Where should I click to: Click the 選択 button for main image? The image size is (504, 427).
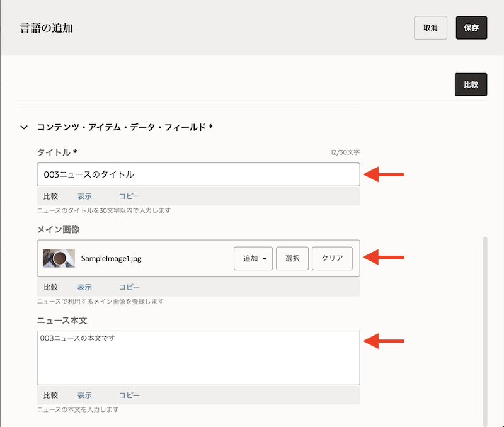pyautogui.click(x=292, y=258)
